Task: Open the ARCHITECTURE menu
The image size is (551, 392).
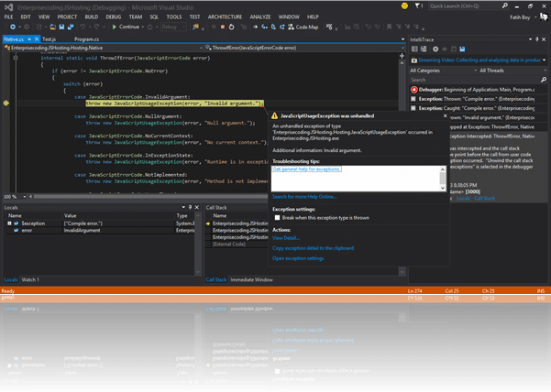Action: click(225, 16)
